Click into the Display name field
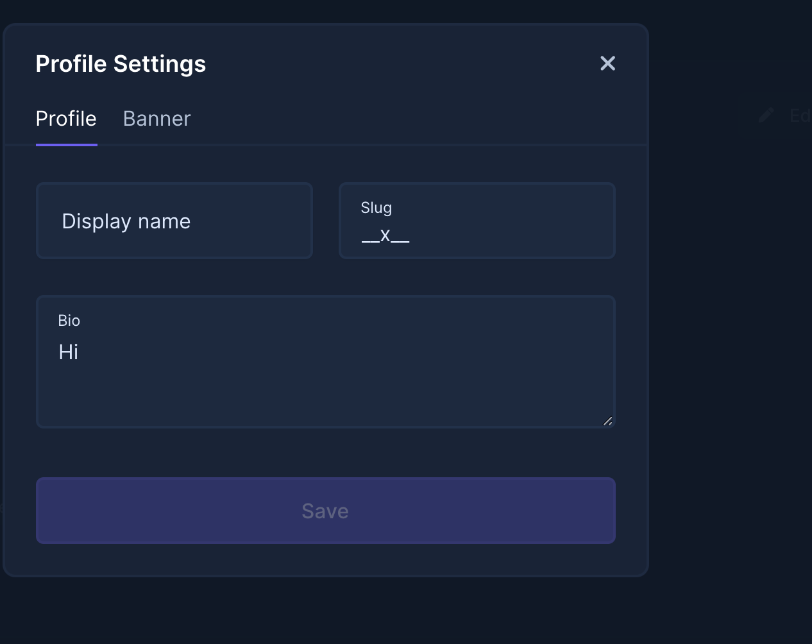Viewport: 812px width, 644px height. coord(174,221)
